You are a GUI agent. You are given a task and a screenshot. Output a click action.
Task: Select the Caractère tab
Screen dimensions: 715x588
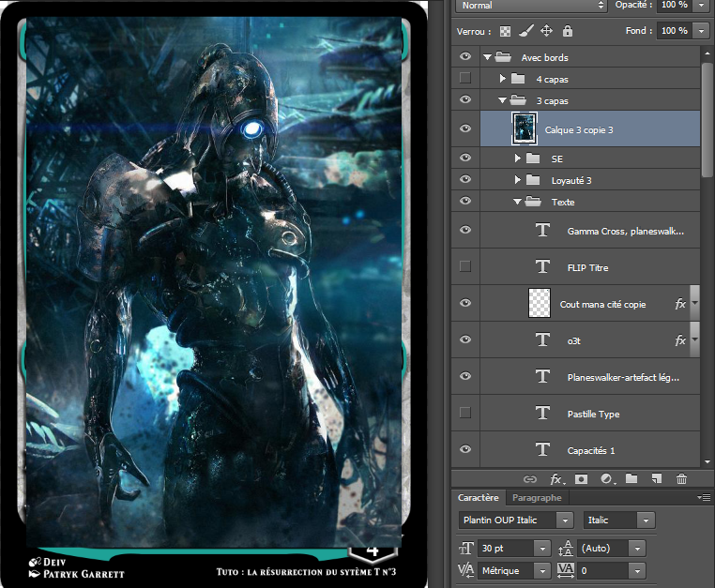[x=478, y=498]
